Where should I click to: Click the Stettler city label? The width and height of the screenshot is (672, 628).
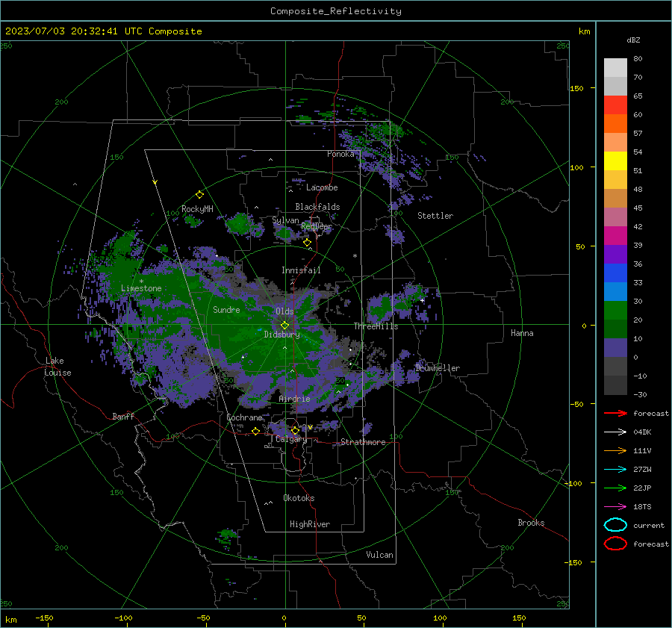point(435,216)
